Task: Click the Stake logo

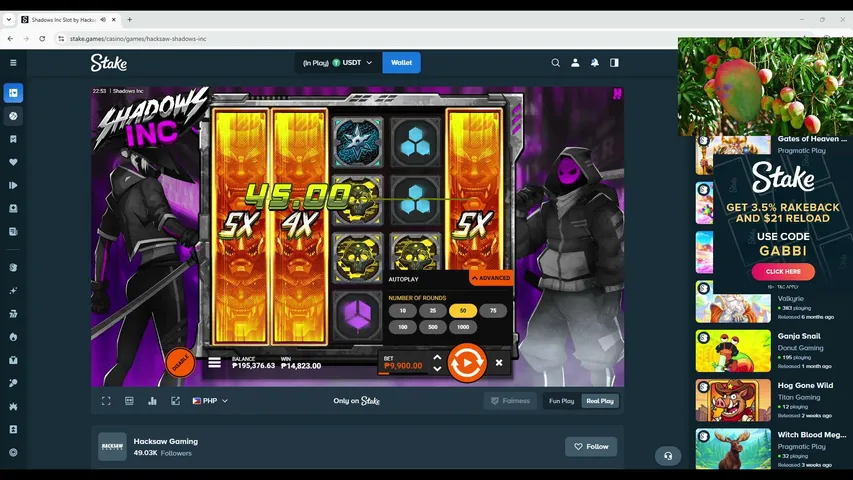Action: click(x=109, y=63)
